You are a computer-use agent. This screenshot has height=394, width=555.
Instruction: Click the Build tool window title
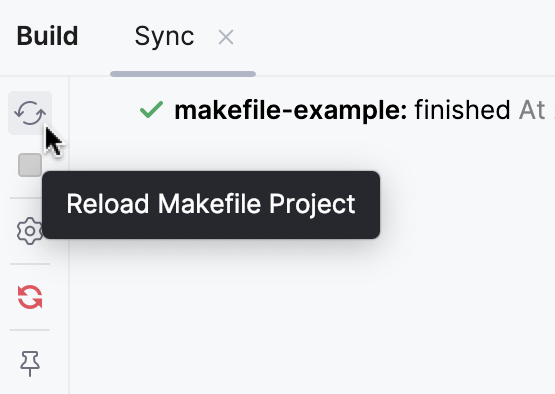click(x=47, y=36)
